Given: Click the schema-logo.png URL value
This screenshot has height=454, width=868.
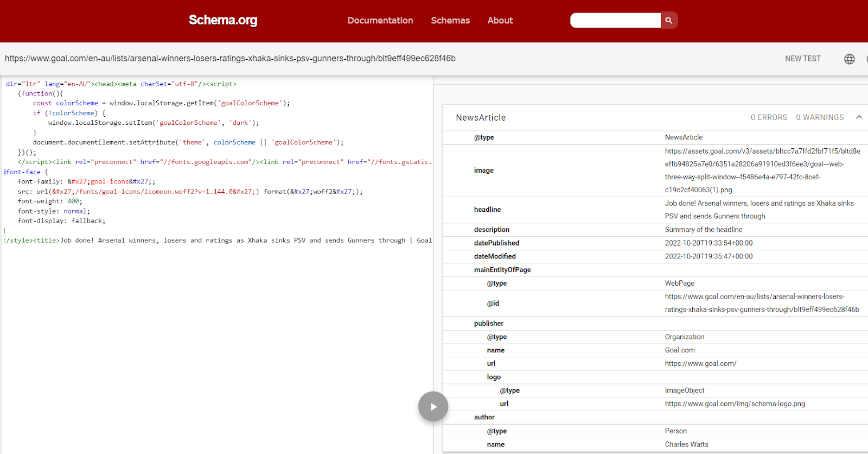Looking at the screenshot, I should pyautogui.click(x=735, y=403).
